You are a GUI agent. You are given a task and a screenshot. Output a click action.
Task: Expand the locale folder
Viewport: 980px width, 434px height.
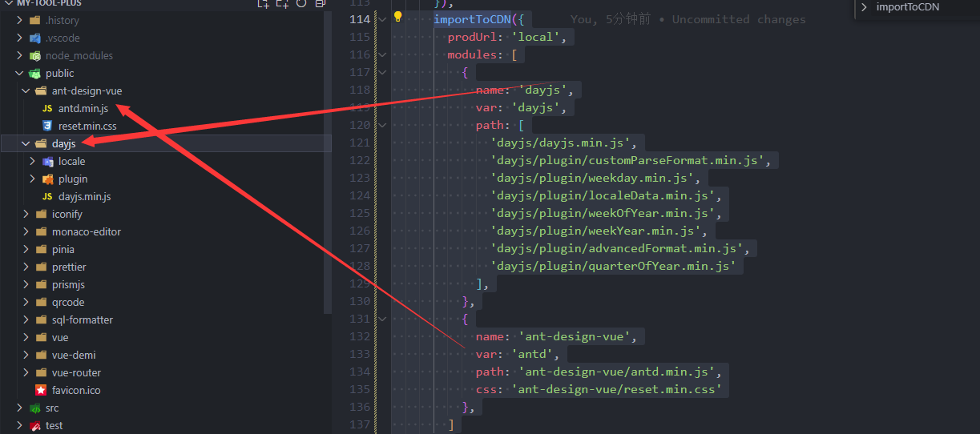coord(33,161)
